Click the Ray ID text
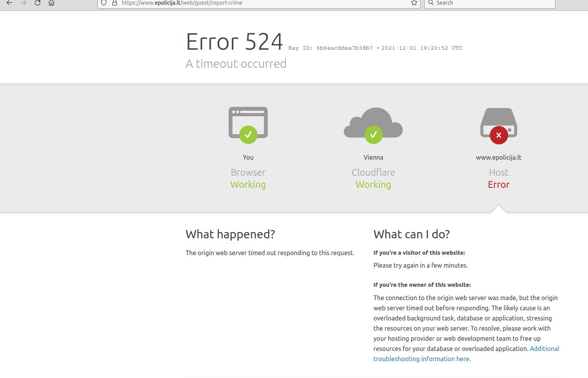 point(330,48)
